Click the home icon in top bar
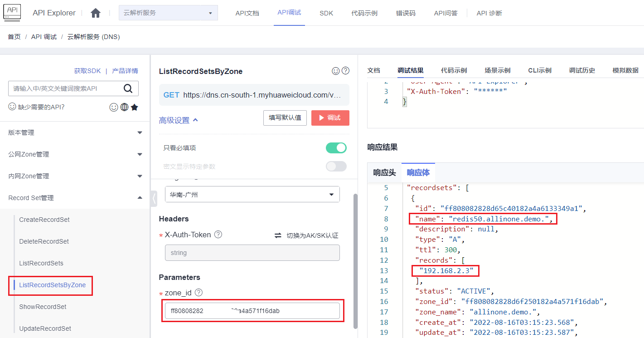Image resolution: width=644 pixels, height=338 pixels. [96, 13]
